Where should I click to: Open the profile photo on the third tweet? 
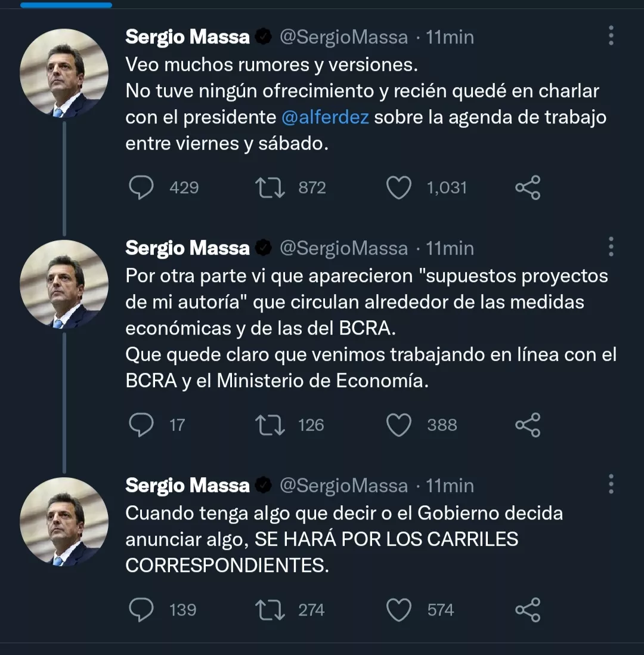64,521
